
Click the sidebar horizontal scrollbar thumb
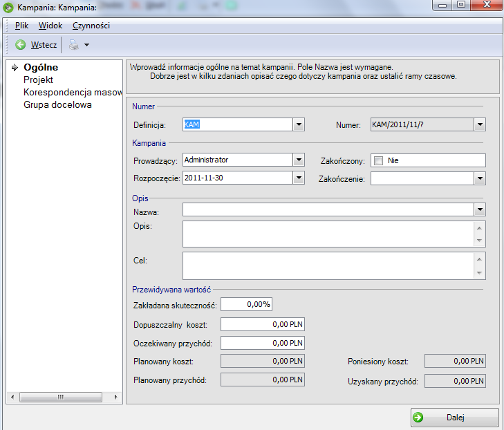click(x=61, y=397)
